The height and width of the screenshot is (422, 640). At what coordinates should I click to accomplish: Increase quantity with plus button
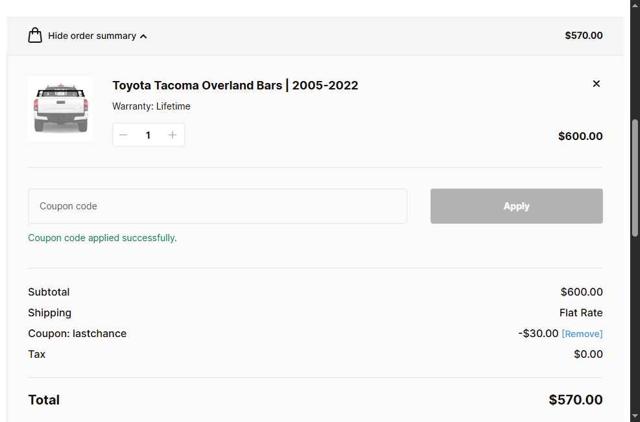pos(172,135)
